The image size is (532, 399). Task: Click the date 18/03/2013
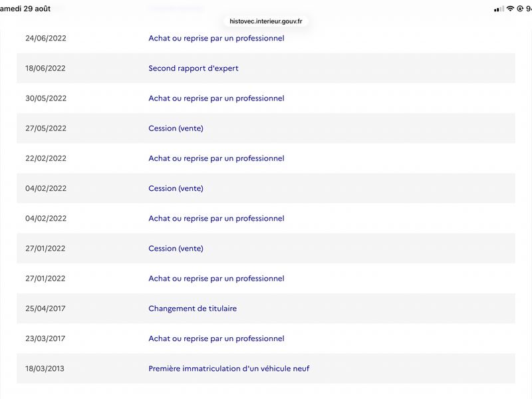[x=45, y=368]
